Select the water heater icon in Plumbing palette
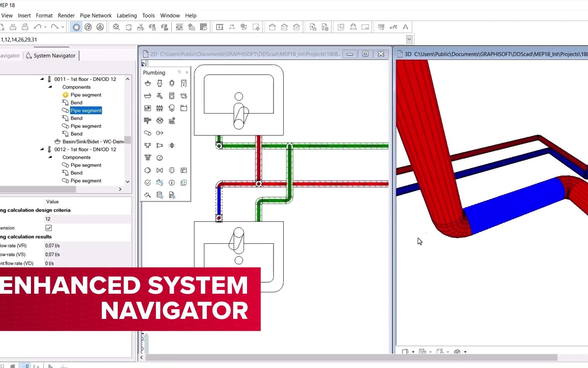 172,108
